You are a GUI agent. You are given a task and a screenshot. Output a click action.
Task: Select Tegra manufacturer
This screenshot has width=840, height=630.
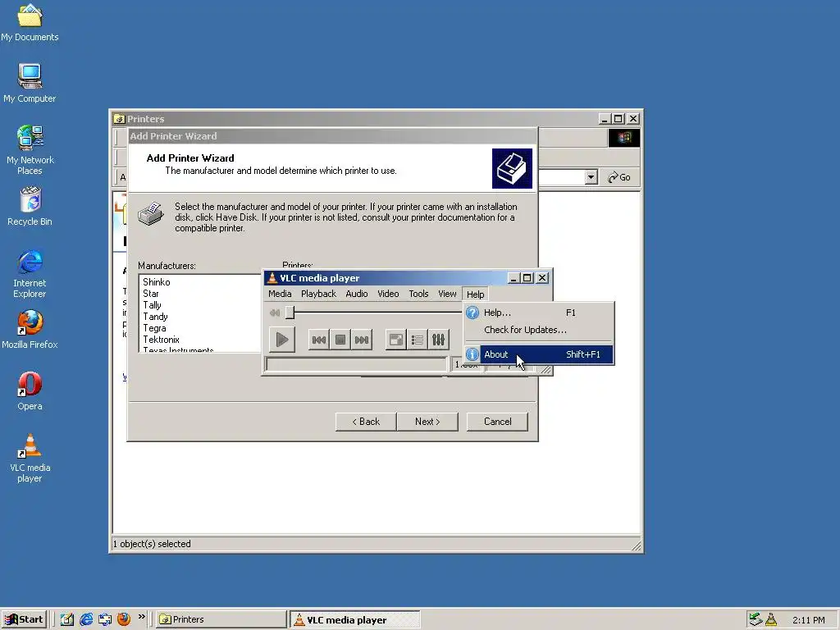[154, 328]
